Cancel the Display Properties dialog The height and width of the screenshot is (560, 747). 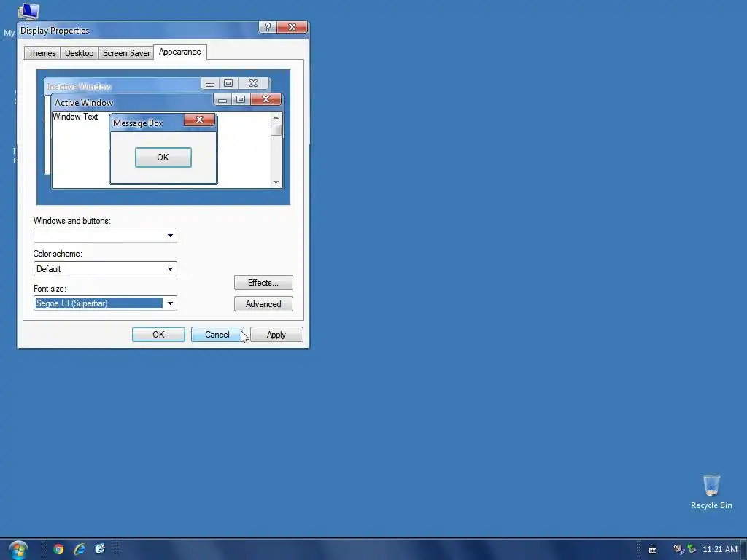click(217, 335)
